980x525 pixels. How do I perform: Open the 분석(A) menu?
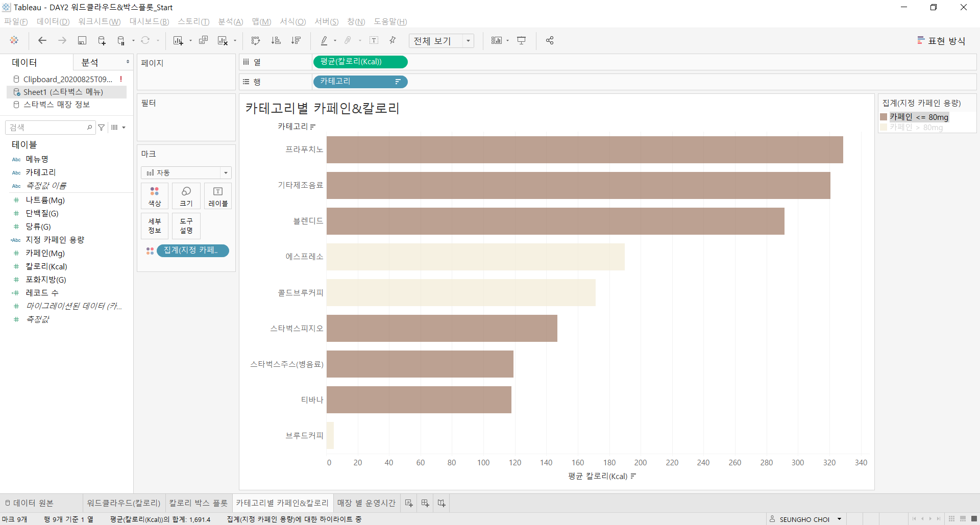[x=231, y=21]
